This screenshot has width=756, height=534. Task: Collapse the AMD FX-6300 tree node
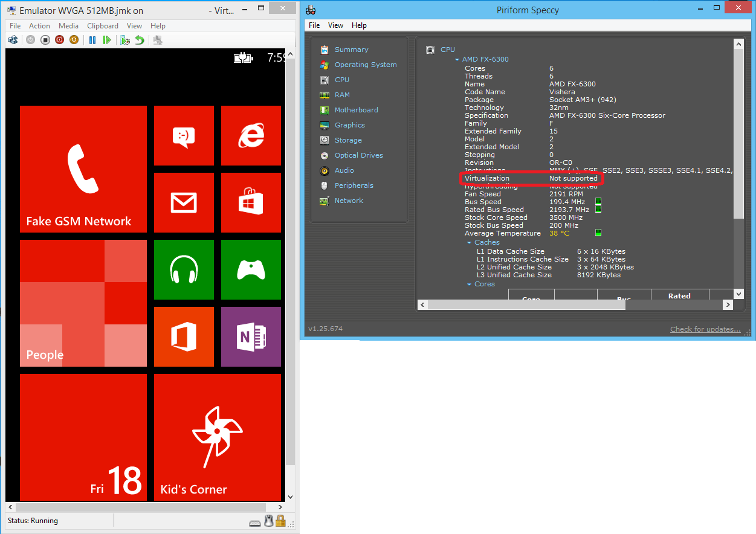pyautogui.click(x=457, y=60)
